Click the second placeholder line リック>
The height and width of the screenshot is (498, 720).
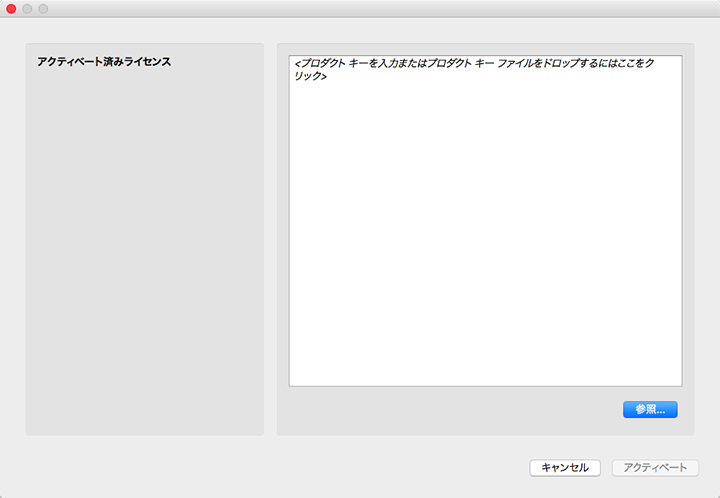coord(311,76)
